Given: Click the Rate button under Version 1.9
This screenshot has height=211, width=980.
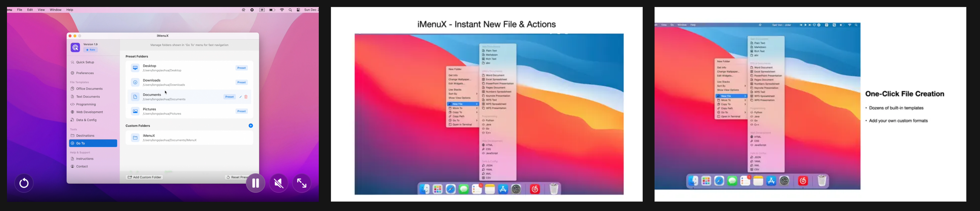Looking at the screenshot, I should point(90,50).
